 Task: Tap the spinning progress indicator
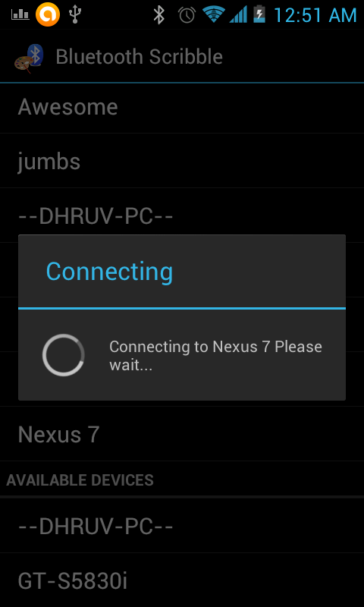tap(64, 355)
